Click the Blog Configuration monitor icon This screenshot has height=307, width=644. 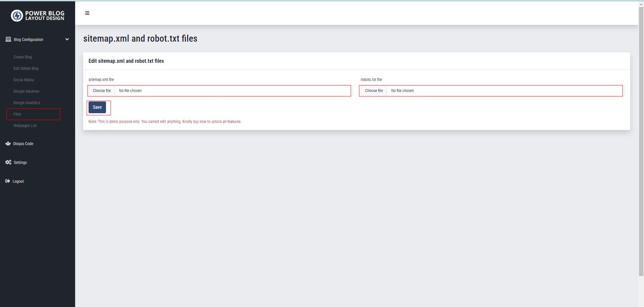point(8,39)
